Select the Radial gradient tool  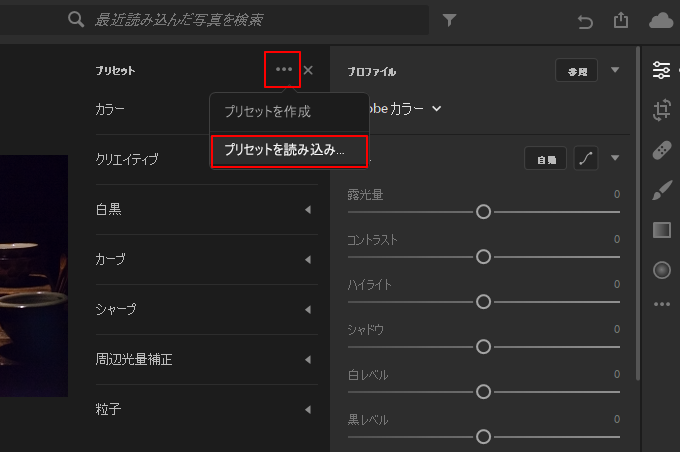click(x=662, y=270)
